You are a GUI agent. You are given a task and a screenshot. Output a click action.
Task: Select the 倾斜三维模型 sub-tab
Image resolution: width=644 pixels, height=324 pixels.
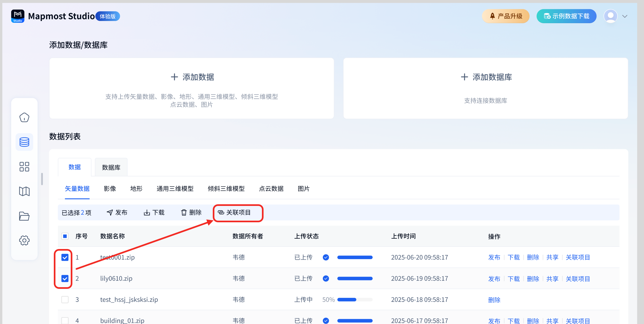(226, 189)
